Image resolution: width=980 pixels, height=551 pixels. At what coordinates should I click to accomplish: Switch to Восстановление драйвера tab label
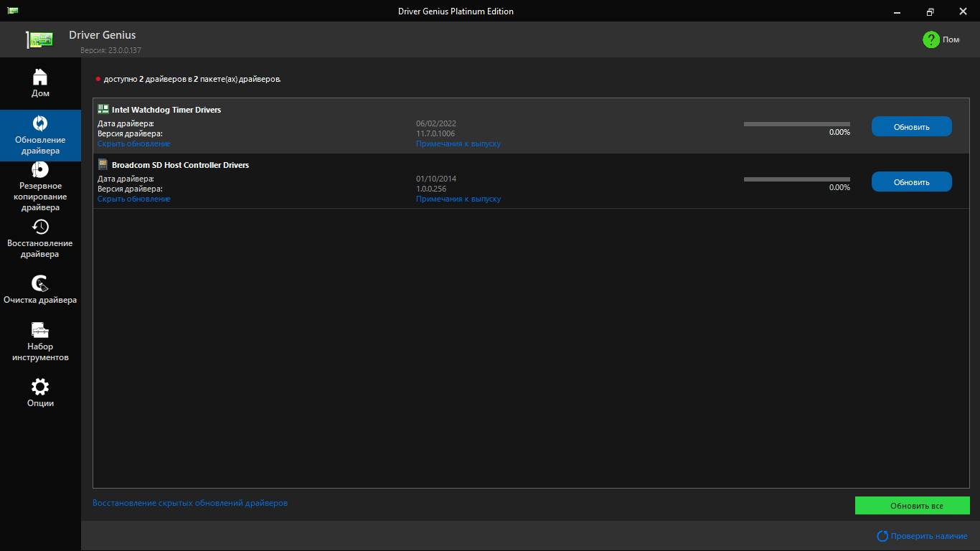pyautogui.click(x=40, y=248)
